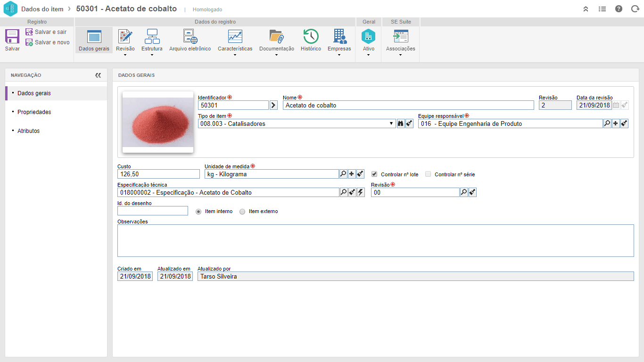Click the binoculars icon beside Tipo de item
This screenshot has height=362, width=644.
click(x=401, y=124)
